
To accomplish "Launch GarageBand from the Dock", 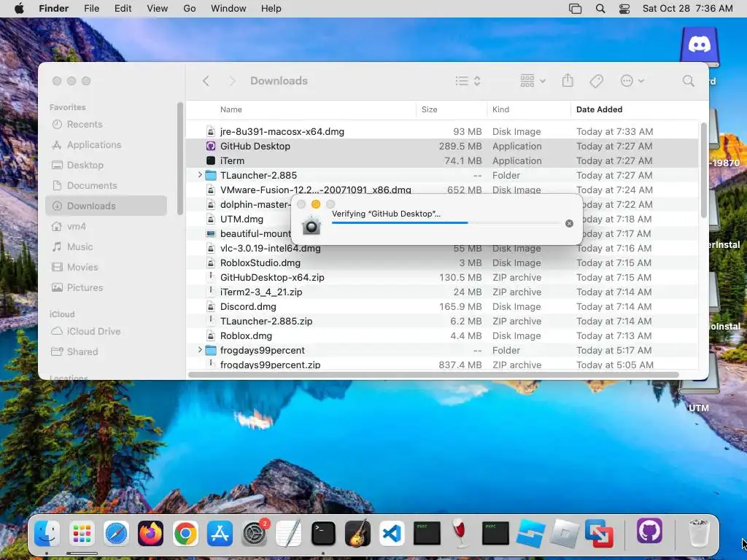I will (357, 533).
